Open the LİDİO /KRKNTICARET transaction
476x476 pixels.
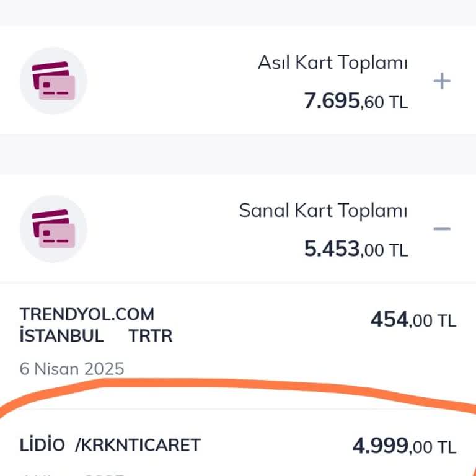[110, 445]
